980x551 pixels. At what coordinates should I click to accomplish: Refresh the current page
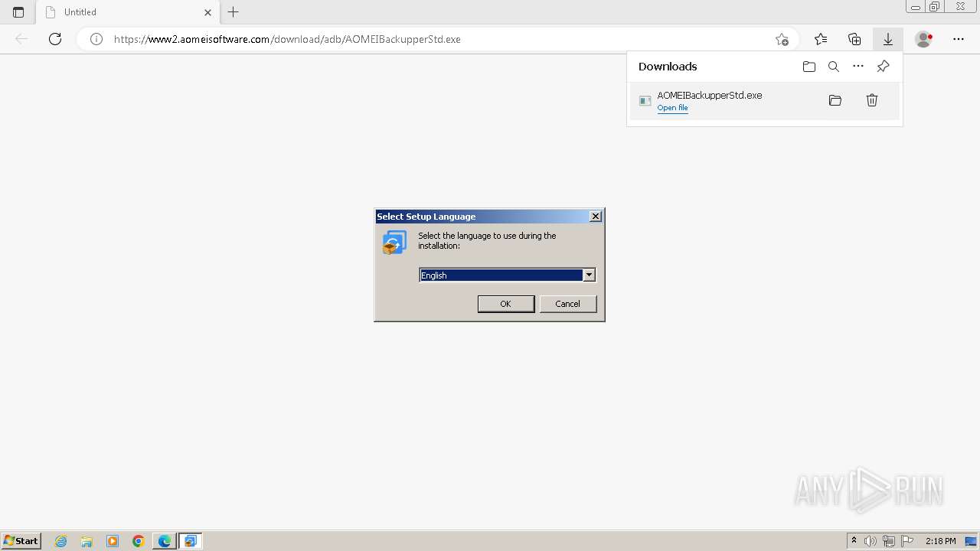tap(55, 39)
